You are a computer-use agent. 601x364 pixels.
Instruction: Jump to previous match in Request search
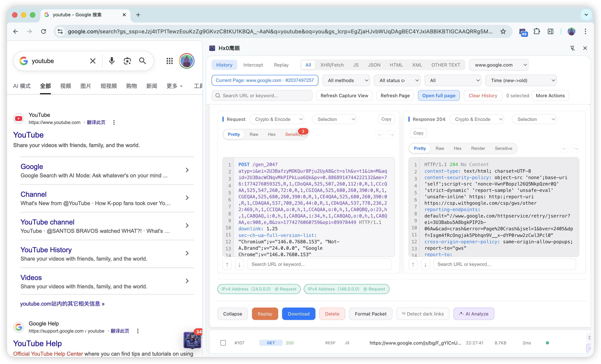click(227, 264)
